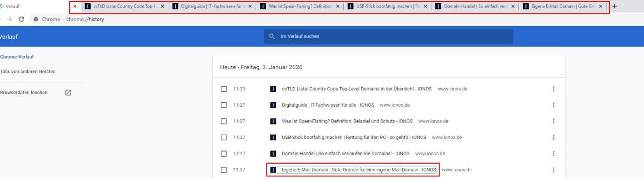Open external link icon beside Browserdaten löschen

tap(68, 92)
